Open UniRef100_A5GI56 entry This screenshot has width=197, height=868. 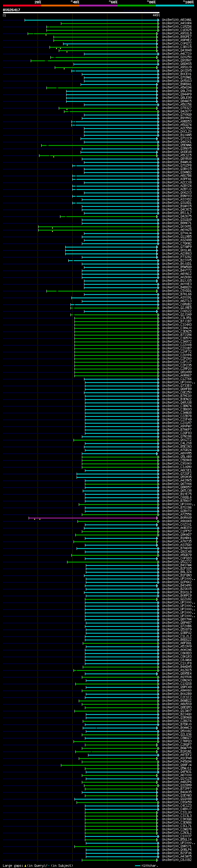176,104
